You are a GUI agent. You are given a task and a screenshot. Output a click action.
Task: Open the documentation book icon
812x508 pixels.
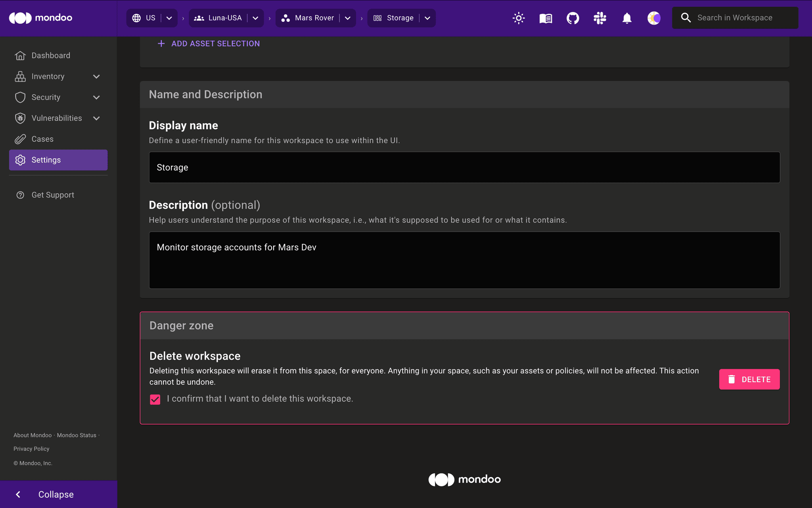[545, 18]
